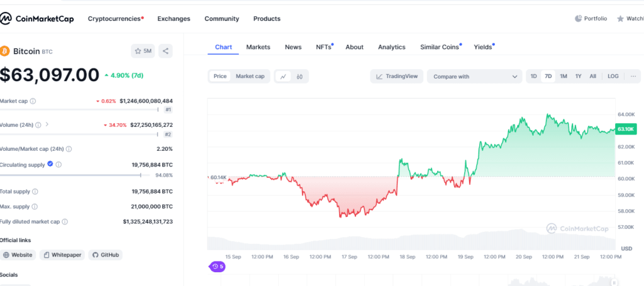Switch to the NFTs tab
Screen dimensions: 644x286
click(x=324, y=47)
